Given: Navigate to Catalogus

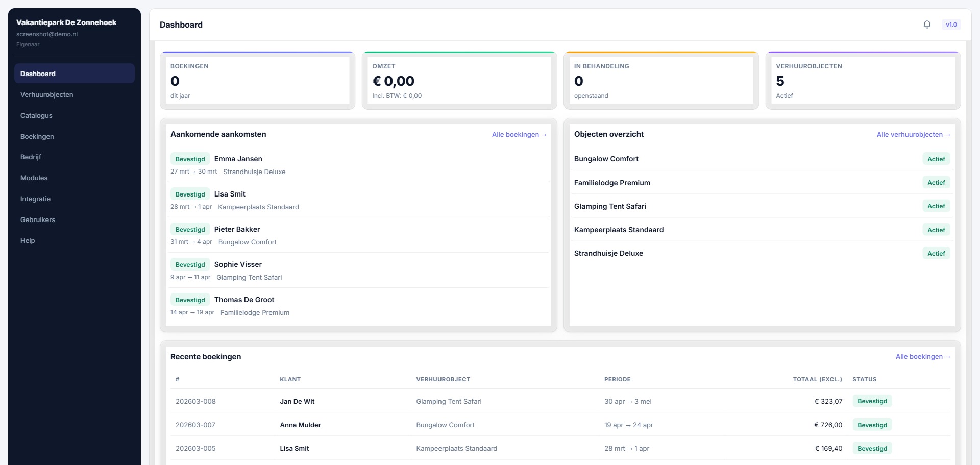Looking at the screenshot, I should (36, 115).
